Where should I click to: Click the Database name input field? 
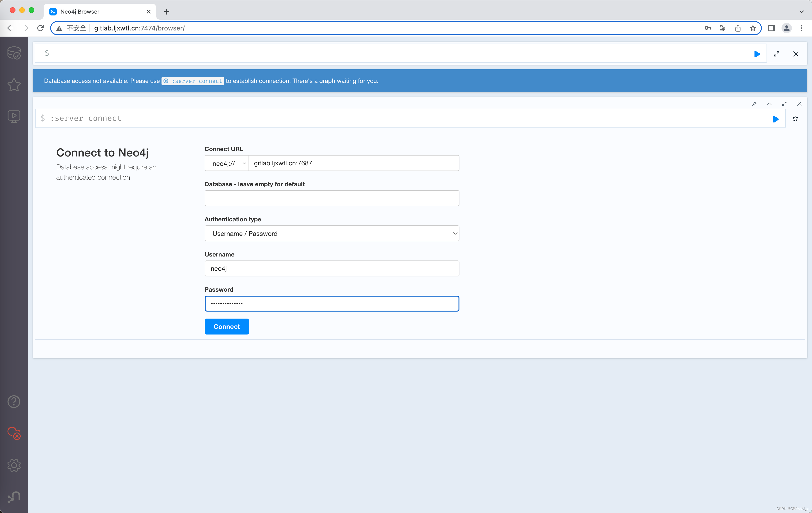tap(332, 198)
